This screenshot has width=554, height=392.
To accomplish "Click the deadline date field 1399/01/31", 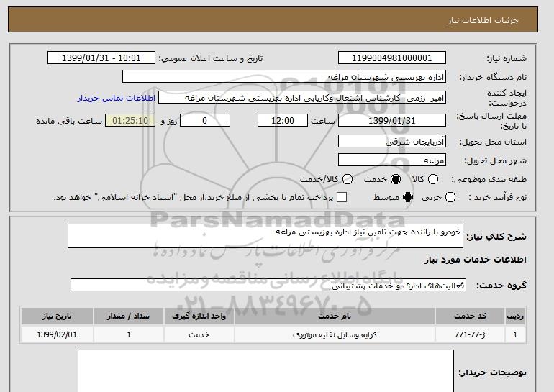I will click(x=392, y=120).
